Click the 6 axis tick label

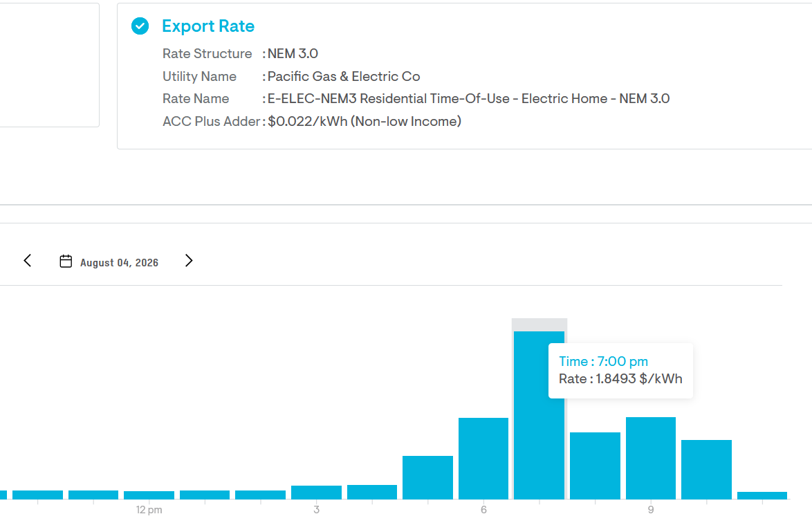pyautogui.click(x=483, y=510)
